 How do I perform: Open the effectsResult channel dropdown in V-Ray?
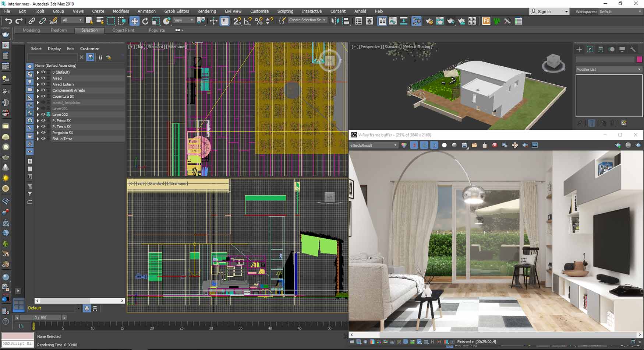tap(373, 145)
